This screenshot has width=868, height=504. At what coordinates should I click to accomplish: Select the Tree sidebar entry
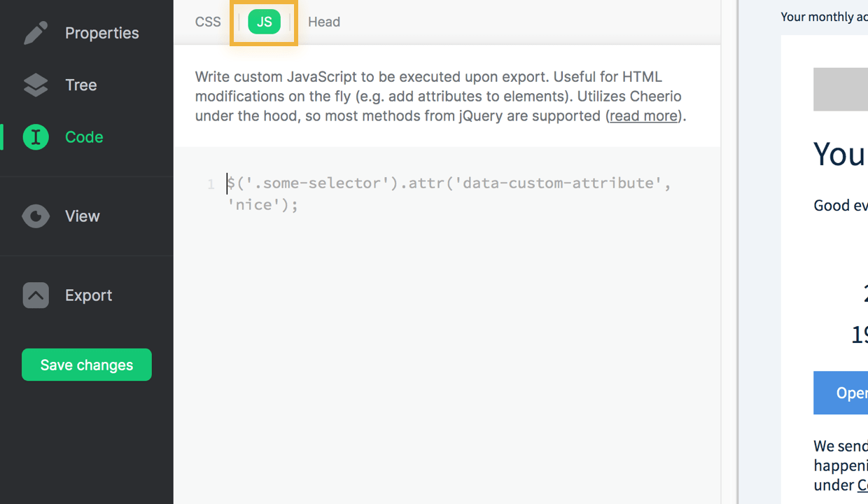[x=80, y=85]
